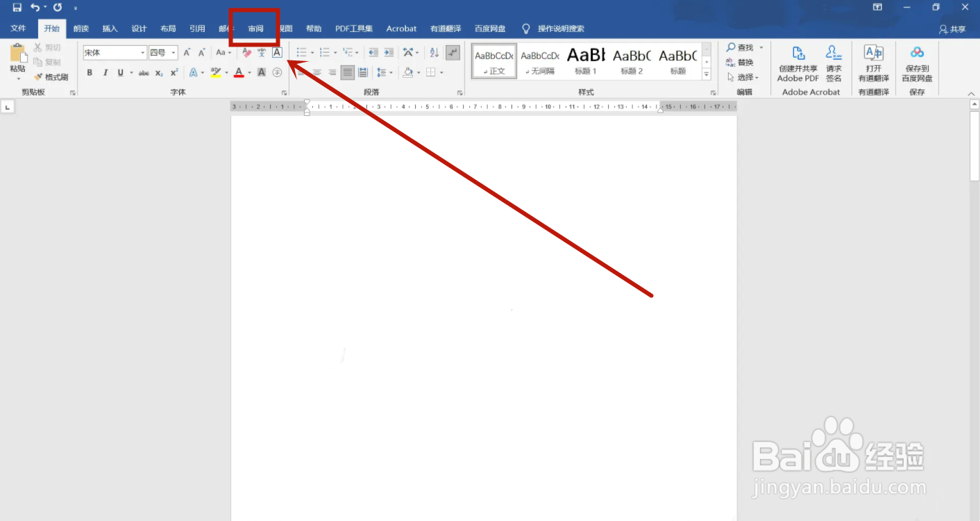Viewport: 980px width, 521px height.
Task: Apply subscript formatting
Action: click(159, 73)
